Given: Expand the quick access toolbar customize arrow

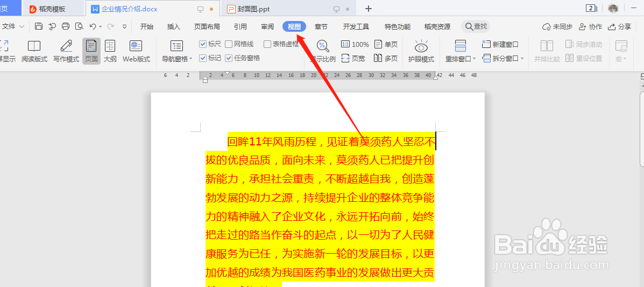Looking at the screenshot, I should pos(124,27).
